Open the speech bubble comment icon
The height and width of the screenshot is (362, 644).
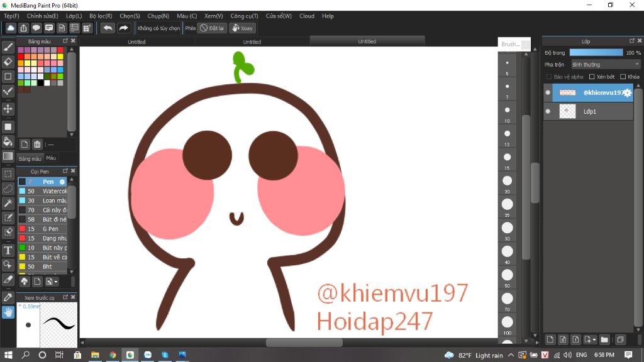(36, 28)
